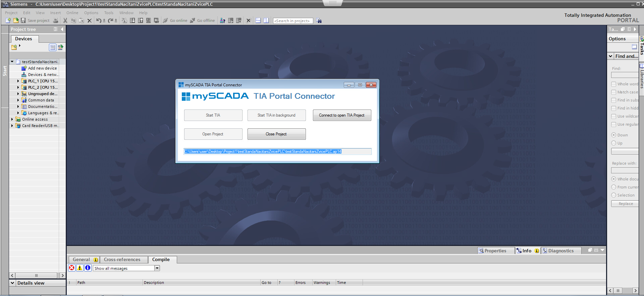Click the Undo arrow icon
The height and width of the screenshot is (296, 644).
coord(99,20)
